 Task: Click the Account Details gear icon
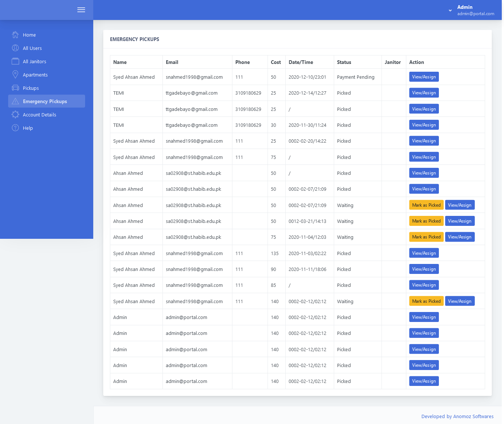[x=15, y=115]
